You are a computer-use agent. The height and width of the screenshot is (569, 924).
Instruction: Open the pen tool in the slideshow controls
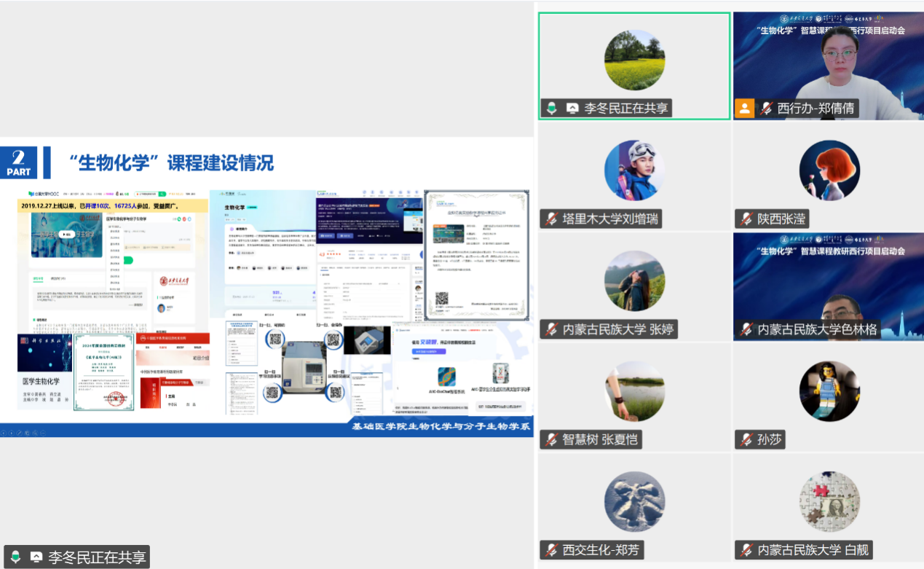pos(20,433)
